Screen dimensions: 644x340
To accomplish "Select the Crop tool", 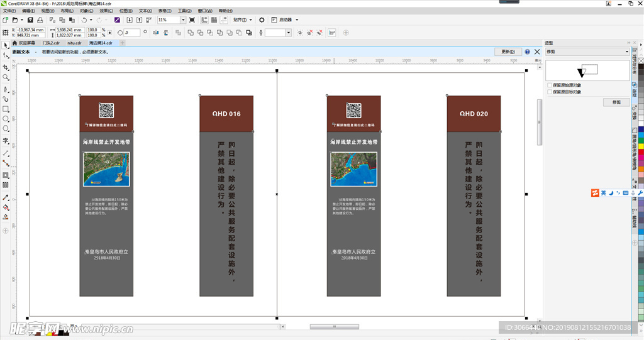I will (x=6, y=67).
